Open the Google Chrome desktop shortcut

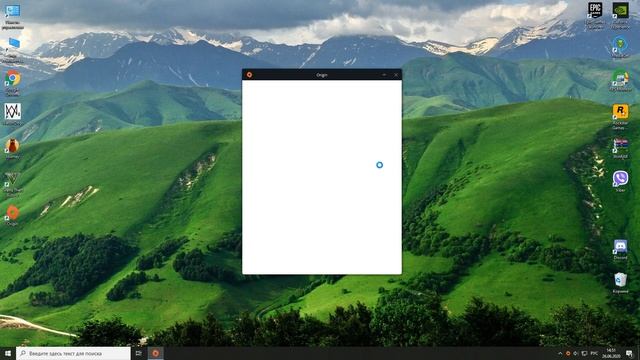coord(13,82)
